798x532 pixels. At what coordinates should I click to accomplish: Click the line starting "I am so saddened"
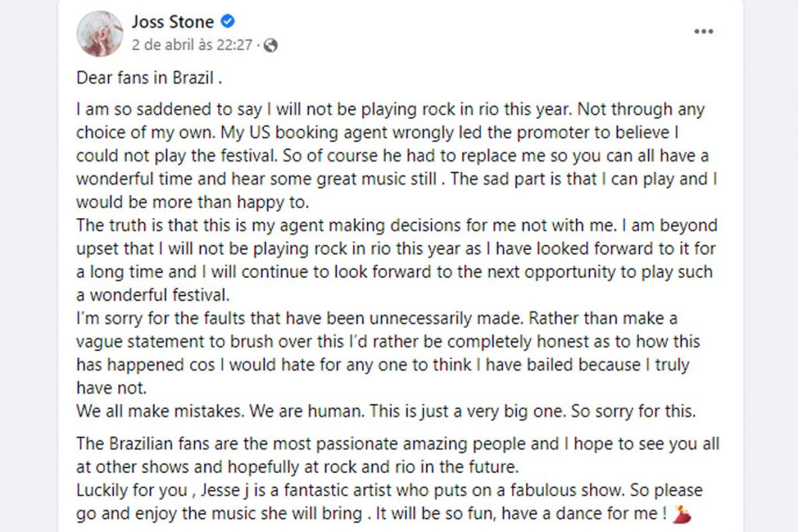click(x=390, y=110)
